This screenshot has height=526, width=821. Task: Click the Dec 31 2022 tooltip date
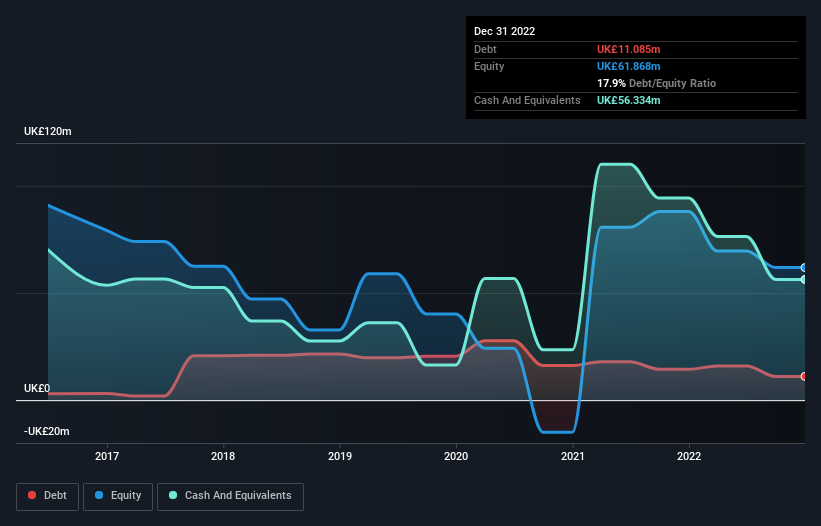click(x=505, y=31)
